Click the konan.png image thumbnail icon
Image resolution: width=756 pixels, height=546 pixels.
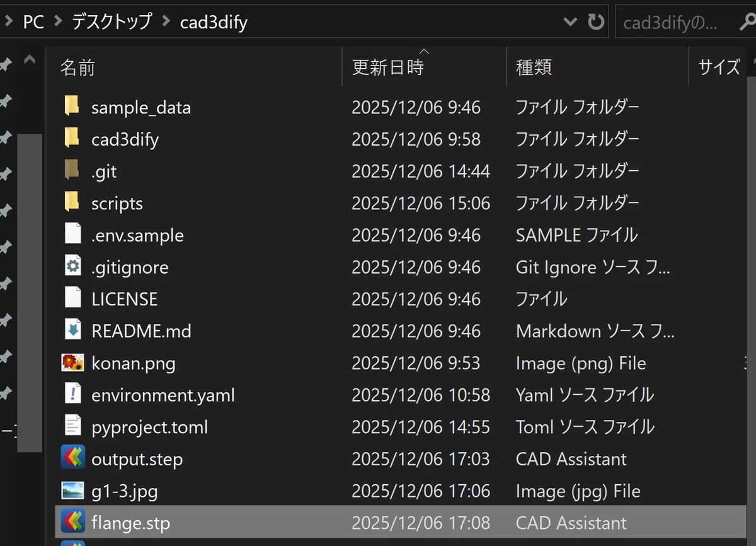(x=73, y=363)
